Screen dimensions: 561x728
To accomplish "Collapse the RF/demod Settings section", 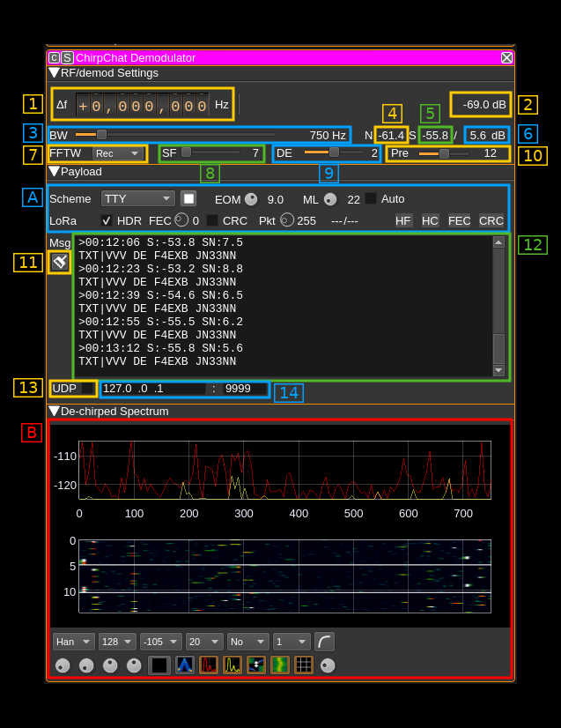I will [x=54, y=72].
